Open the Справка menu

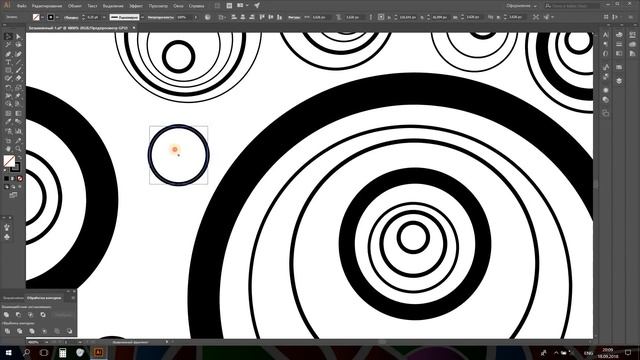click(196, 6)
